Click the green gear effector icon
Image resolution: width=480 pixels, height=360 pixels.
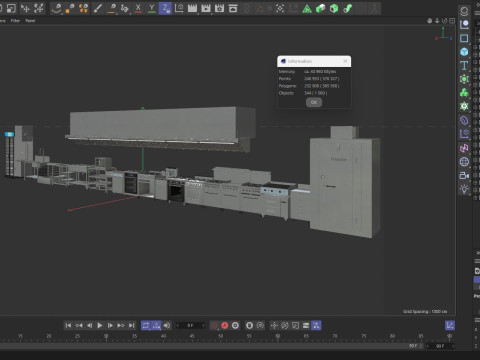click(464, 106)
